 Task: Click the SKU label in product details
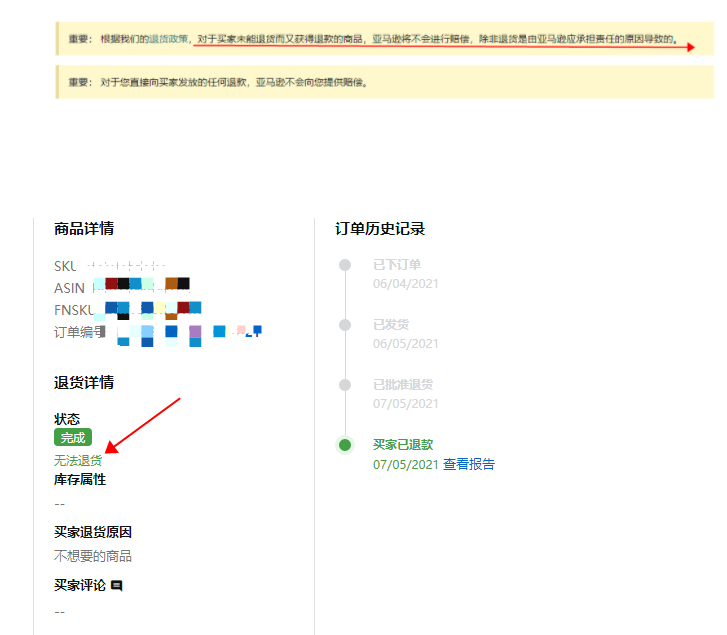pyautogui.click(x=65, y=266)
